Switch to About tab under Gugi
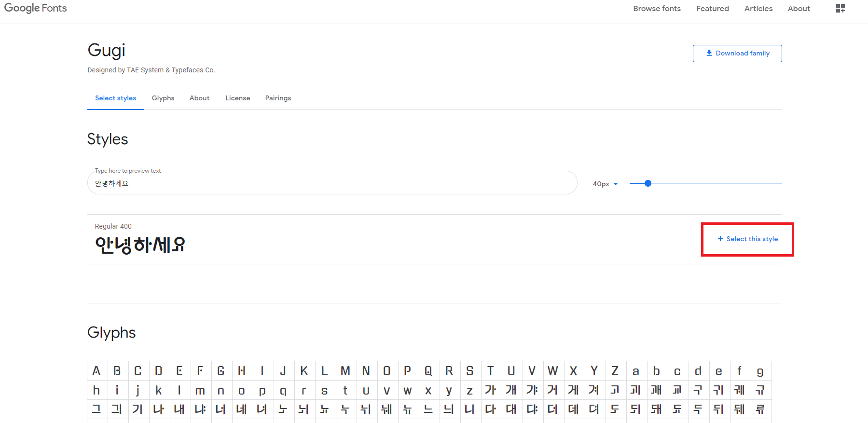Image resolution: width=868 pixels, height=423 pixels. pyautogui.click(x=199, y=98)
